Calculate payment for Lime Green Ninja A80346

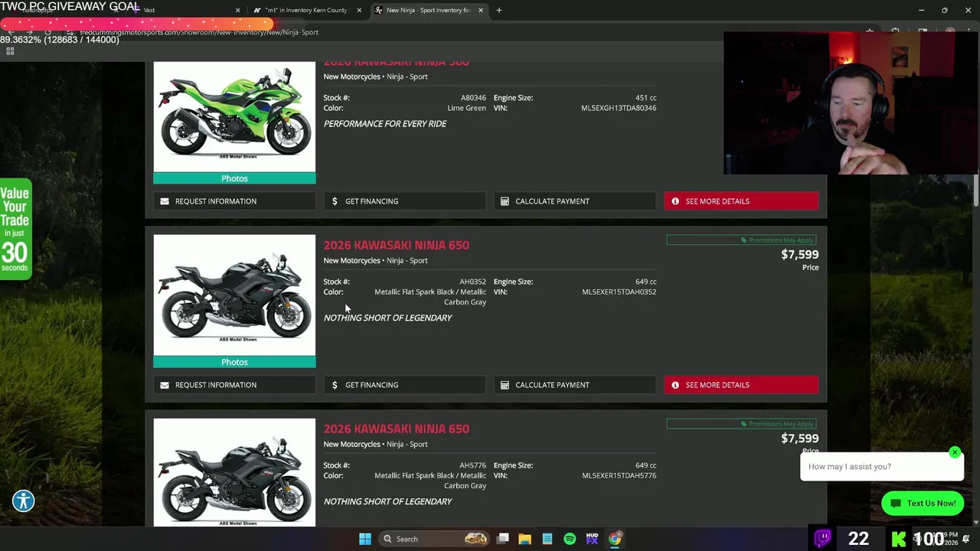(574, 201)
